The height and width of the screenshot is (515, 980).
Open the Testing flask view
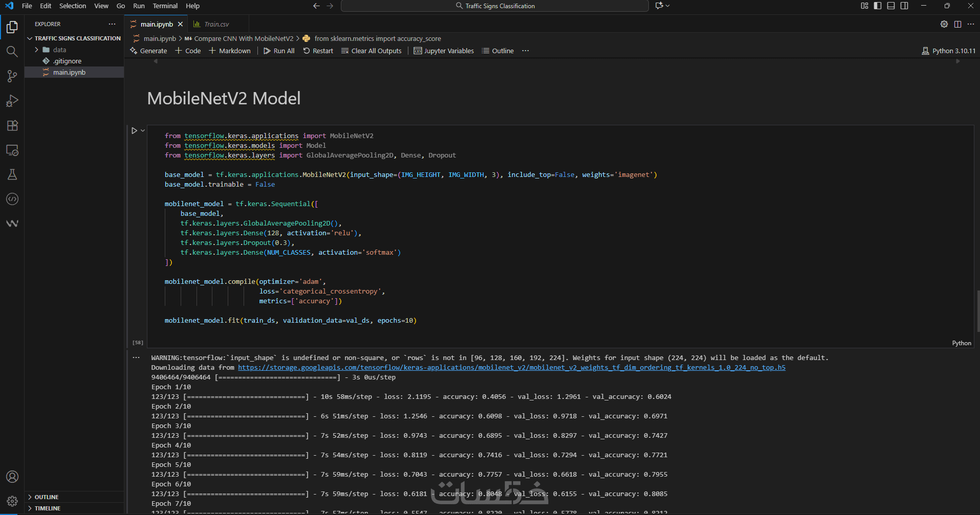[x=12, y=174]
